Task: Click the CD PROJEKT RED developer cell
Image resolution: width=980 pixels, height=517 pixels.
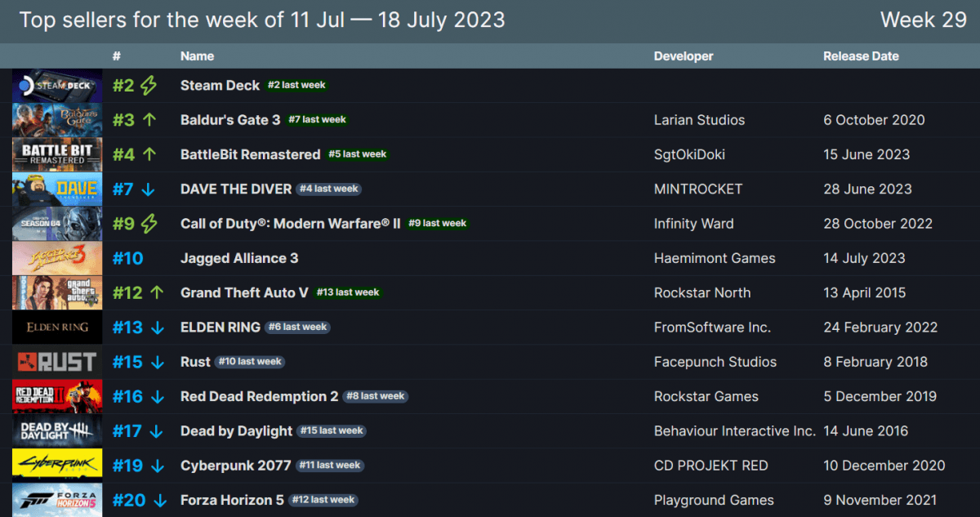Action: (x=711, y=466)
